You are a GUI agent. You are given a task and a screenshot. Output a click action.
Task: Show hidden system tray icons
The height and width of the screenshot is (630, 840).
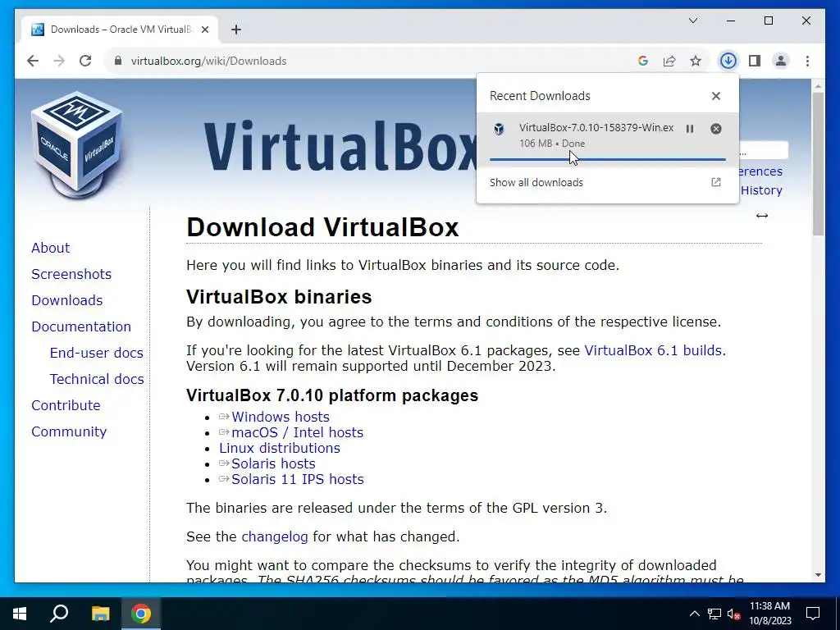point(694,614)
